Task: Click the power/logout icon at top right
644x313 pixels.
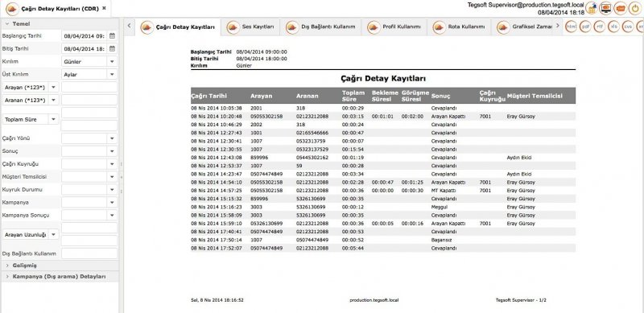Action: 635,8
